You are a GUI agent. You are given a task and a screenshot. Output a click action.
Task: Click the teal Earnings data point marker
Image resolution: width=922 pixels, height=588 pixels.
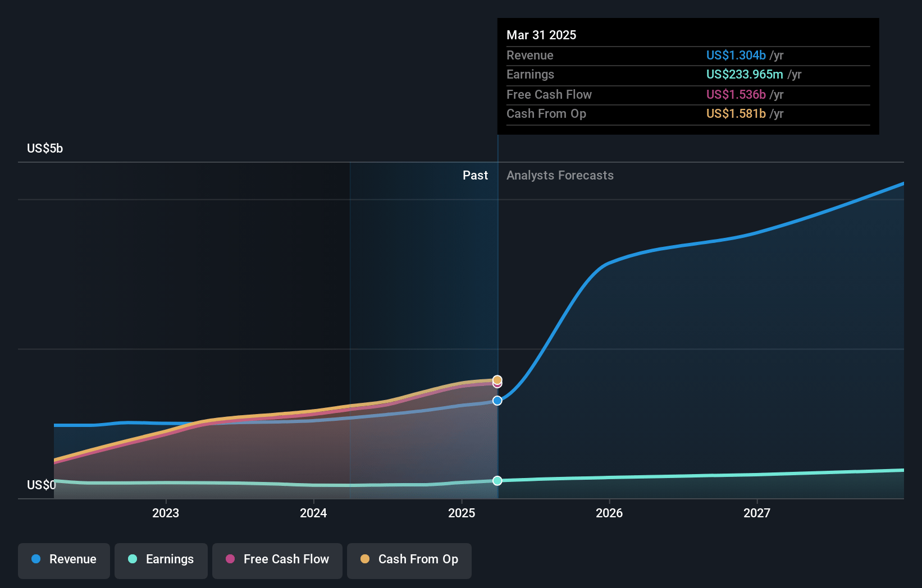(497, 481)
